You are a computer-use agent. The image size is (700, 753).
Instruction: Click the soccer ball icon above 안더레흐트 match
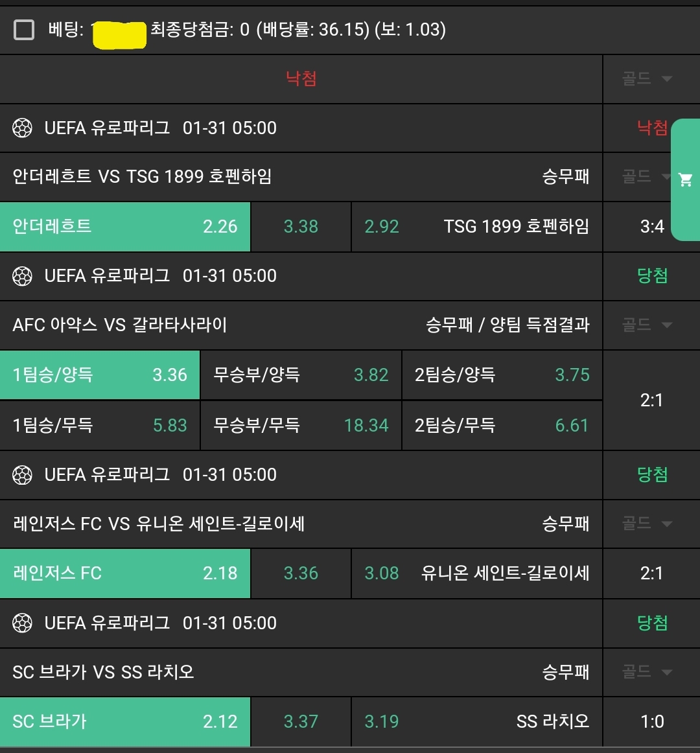(x=23, y=128)
